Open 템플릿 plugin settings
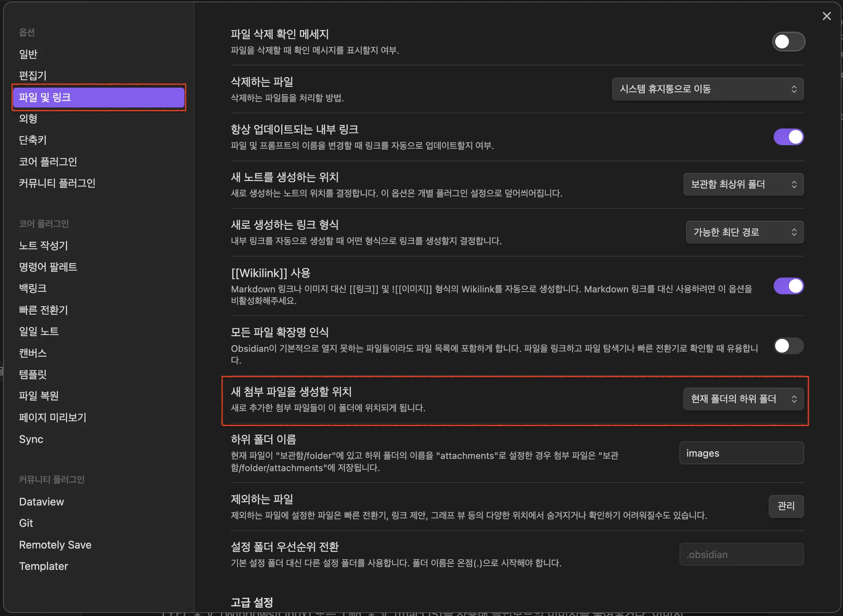The height and width of the screenshot is (616, 843). 99,374
